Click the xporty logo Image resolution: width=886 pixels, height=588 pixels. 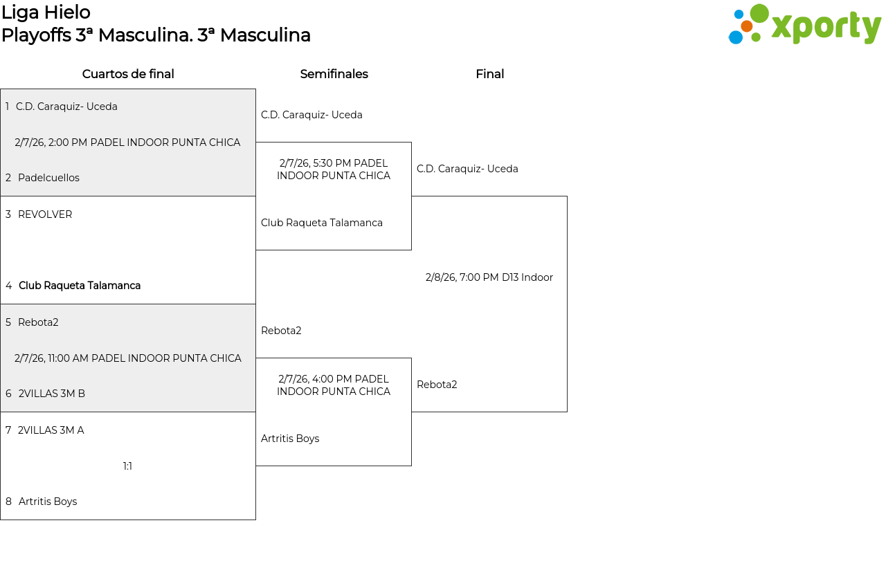[x=804, y=25]
